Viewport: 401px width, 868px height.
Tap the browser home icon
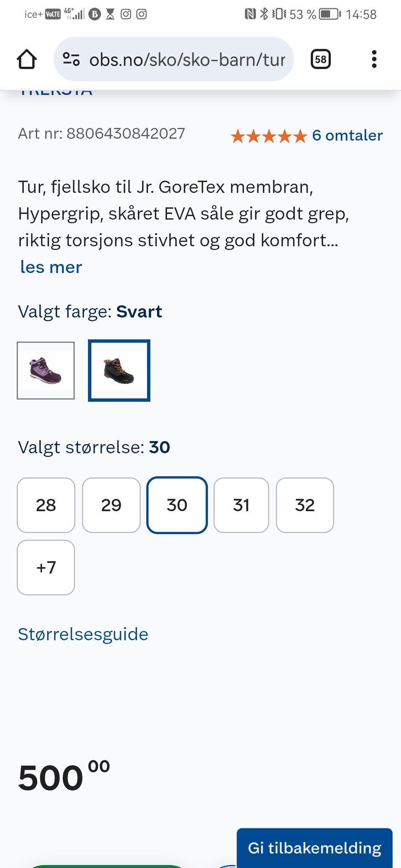pos(27,59)
